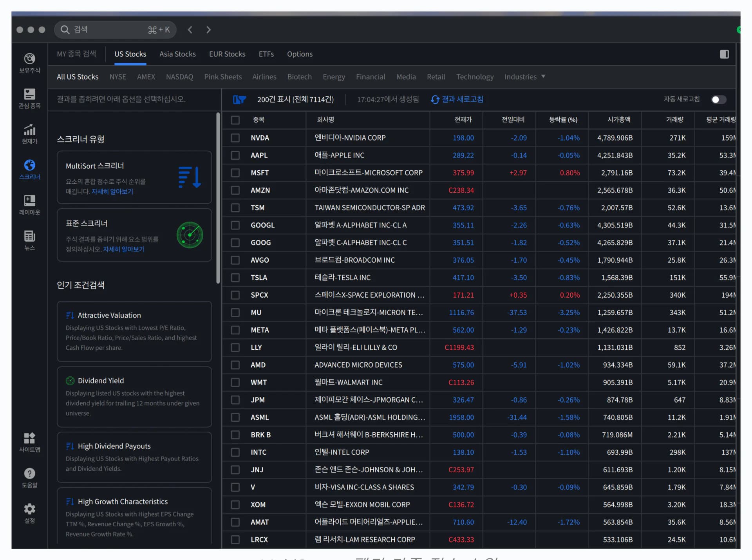The height and width of the screenshot is (560, 752).
Task: Switch to the EUR Stocks tab
Action: tap(227, 54)
